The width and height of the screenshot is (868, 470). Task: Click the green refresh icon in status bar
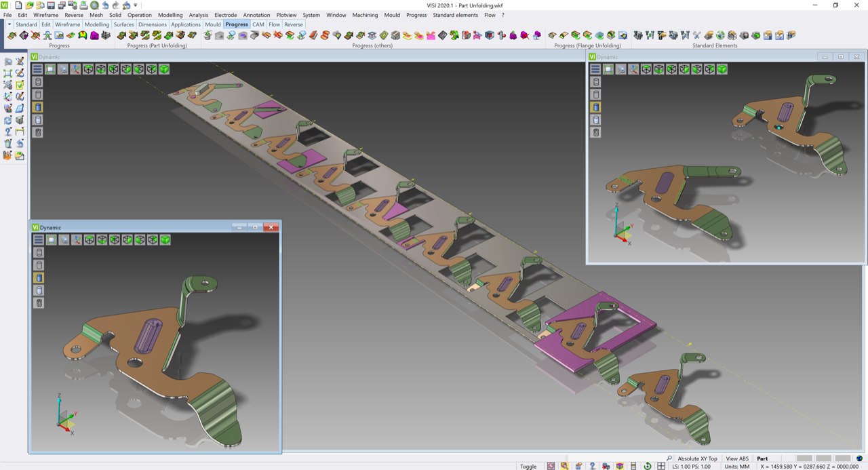pos(647,466)
